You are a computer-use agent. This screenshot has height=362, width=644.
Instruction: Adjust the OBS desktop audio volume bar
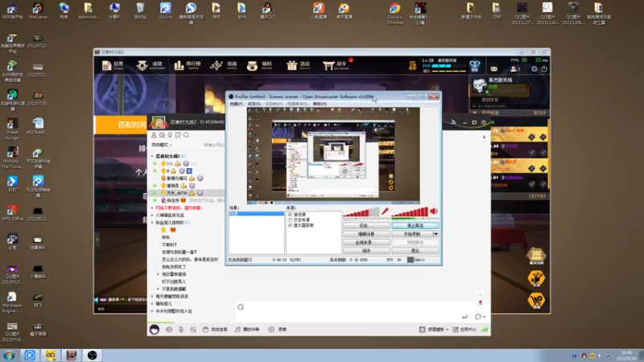410,212
